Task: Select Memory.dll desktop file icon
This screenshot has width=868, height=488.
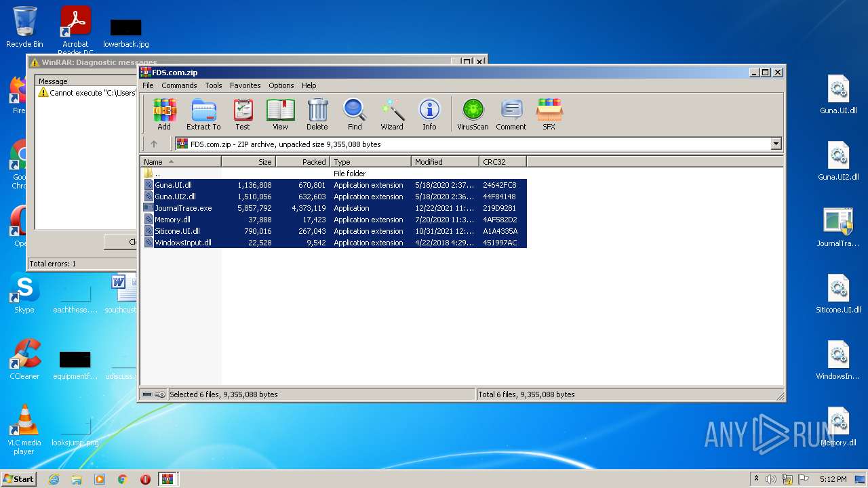Action: click(838, 427)
